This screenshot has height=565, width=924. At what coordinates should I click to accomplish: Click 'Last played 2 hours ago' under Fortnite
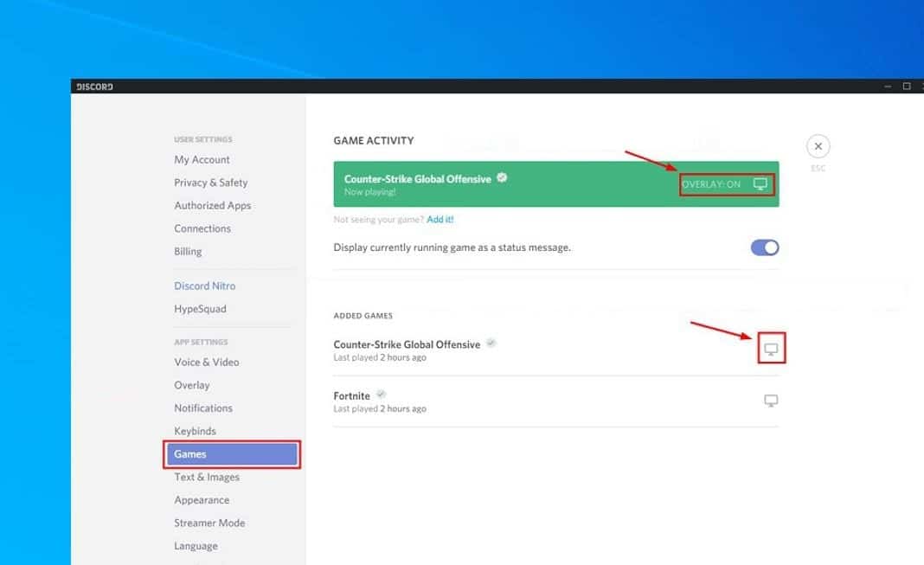(x=380, y=409)
